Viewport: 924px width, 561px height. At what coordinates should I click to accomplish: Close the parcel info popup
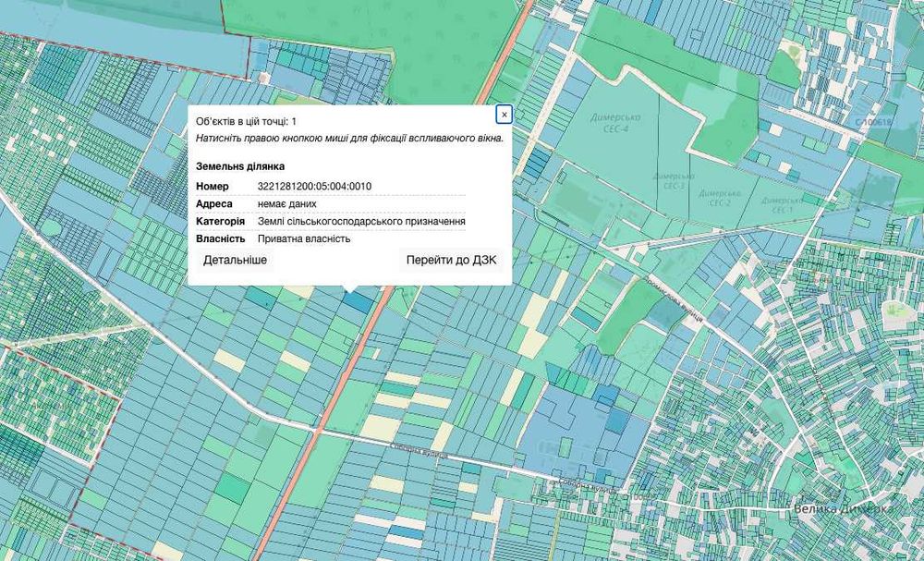(x=504, y=115)
